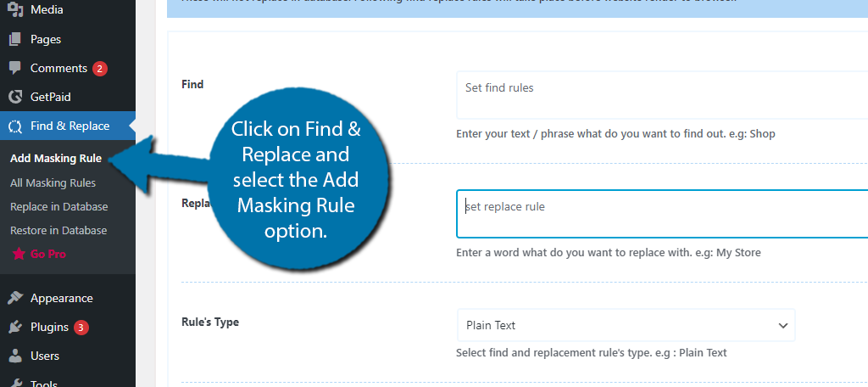The image size is (868, 387).
Task: Expand the Plain Text chevron arrow
Action: (782, 325)
